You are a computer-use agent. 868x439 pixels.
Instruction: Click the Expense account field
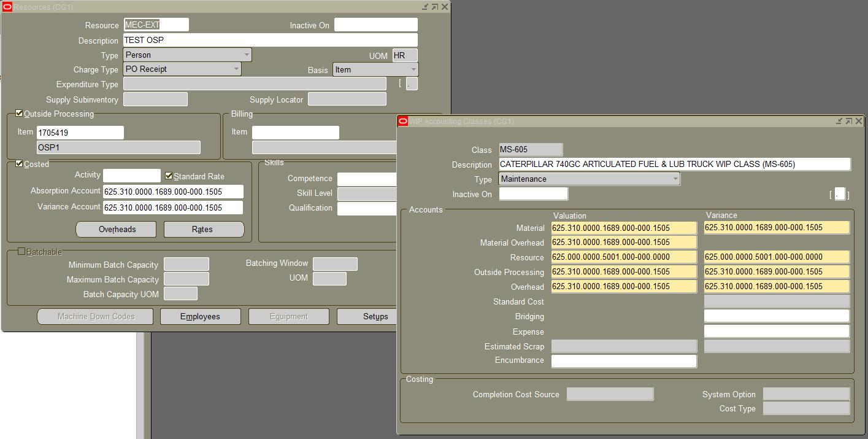pos(777,332)
